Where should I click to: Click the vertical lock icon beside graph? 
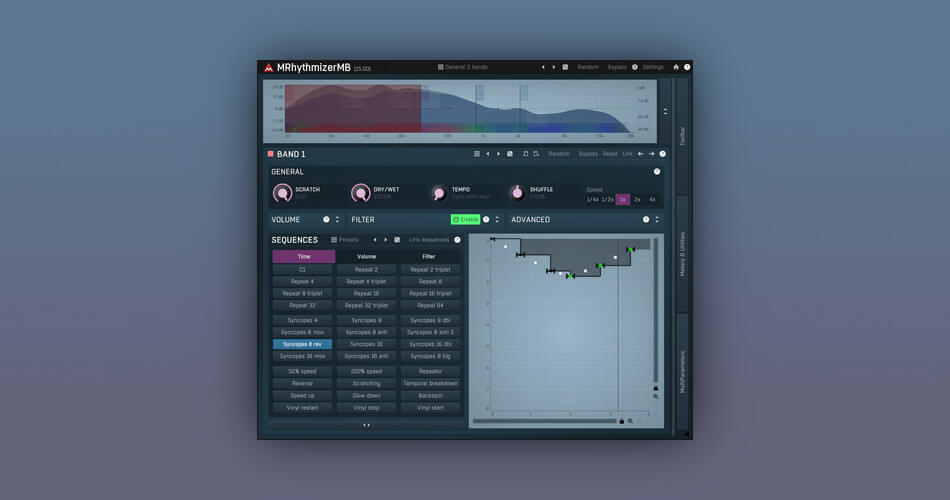(656, 388)
